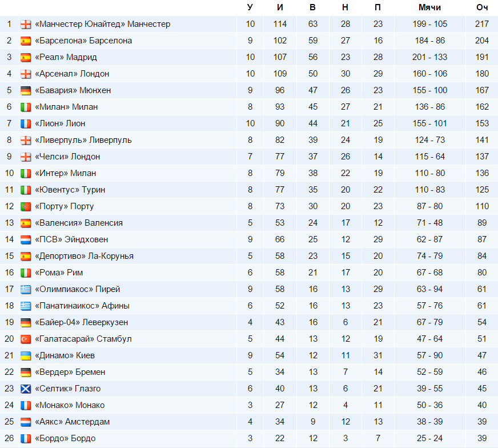498x448 pixels.
Task: Open the «Челси» Лондон team link
Action: [67, 157]
